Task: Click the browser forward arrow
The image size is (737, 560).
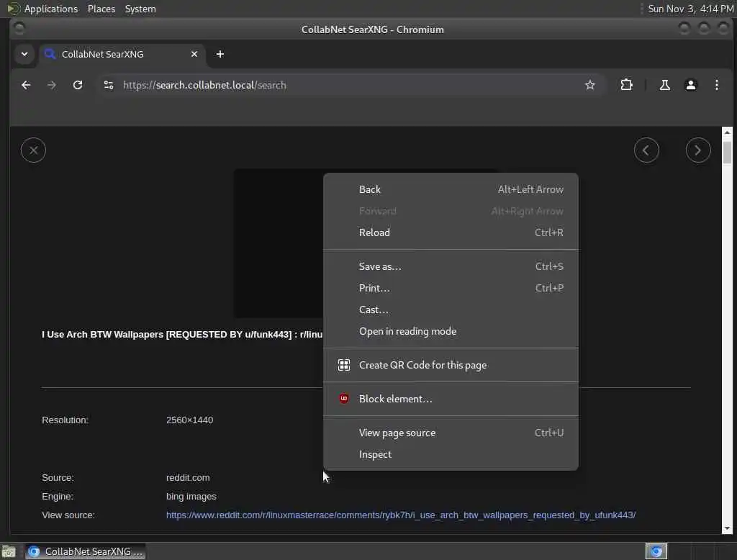Action: (52, 85)
